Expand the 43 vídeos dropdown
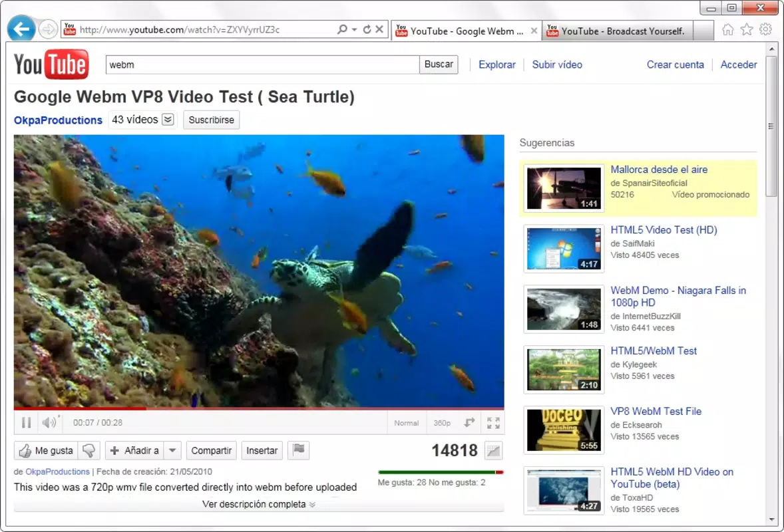Viewport: 784px width, 532px height. (168, 120)
